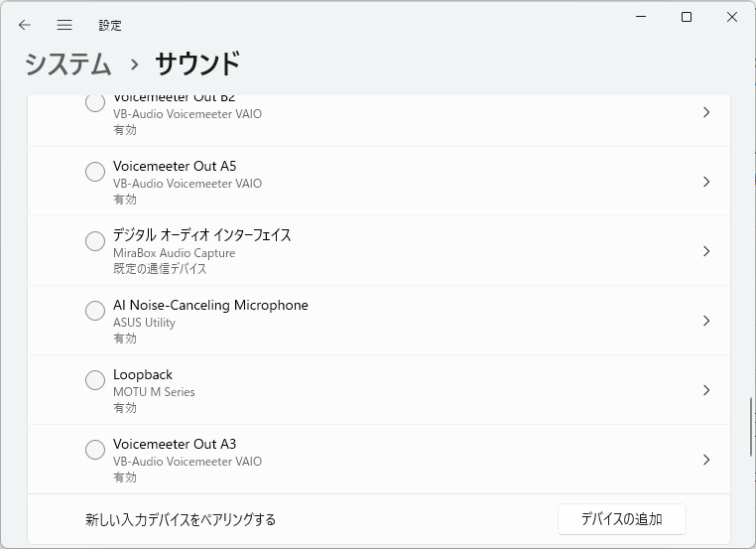Select AI Noise-Canceling Microphone radio button
The width and height of the screenshot is (756, 549).
(x=95, y=311)
